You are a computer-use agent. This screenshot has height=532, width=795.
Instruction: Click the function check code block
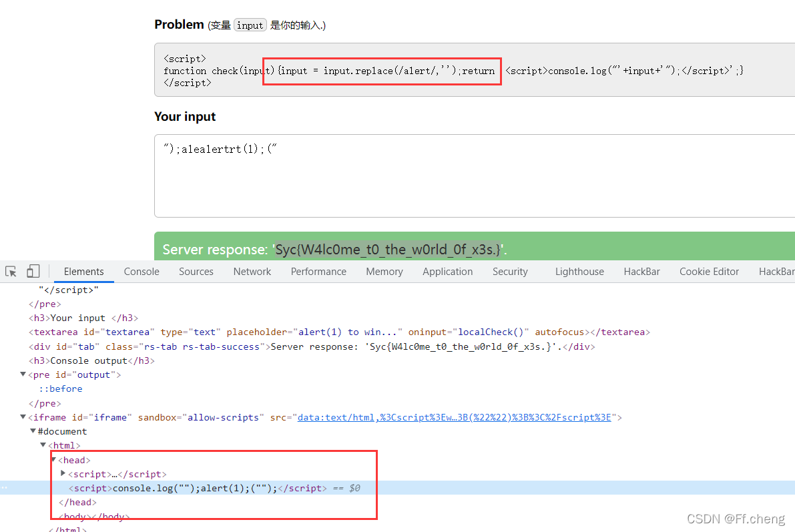[475, 70]
